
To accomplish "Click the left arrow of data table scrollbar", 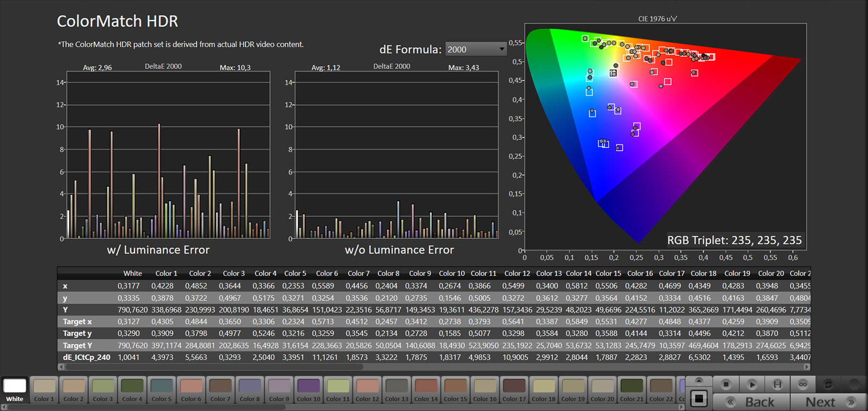I will (x=61, y=367).
